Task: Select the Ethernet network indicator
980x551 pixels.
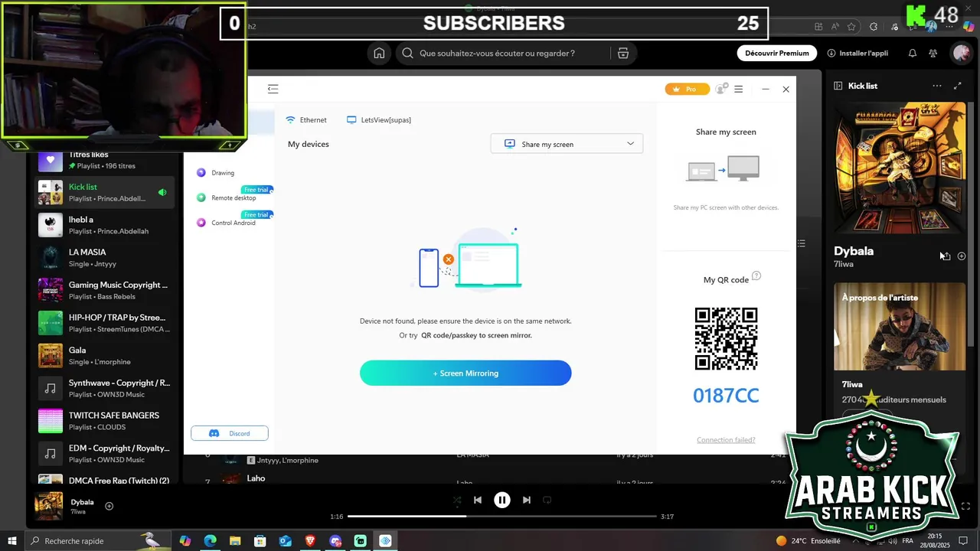Action: tap(306, 120)
